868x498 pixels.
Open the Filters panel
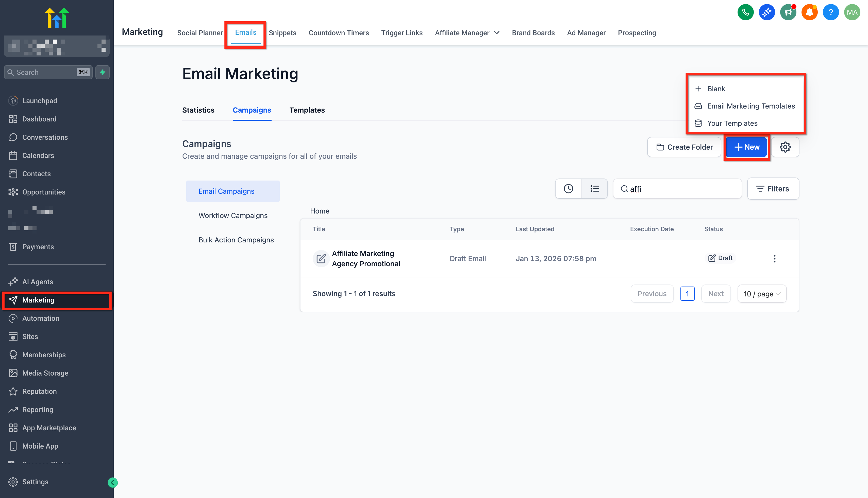pyautogui.click(x=773, y=189)
